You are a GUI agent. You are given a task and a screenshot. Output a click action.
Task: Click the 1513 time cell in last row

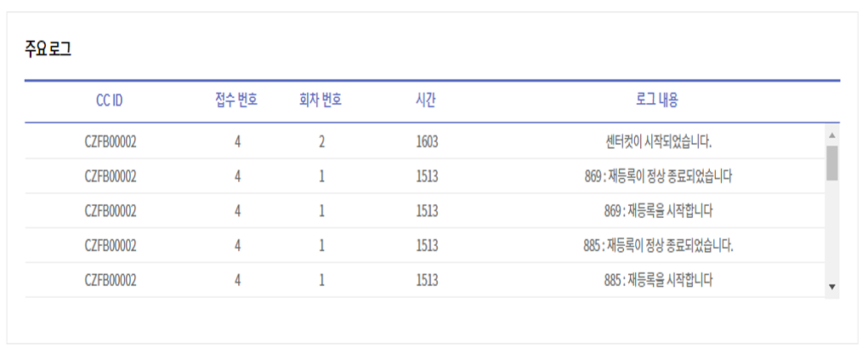click(427, 280)
